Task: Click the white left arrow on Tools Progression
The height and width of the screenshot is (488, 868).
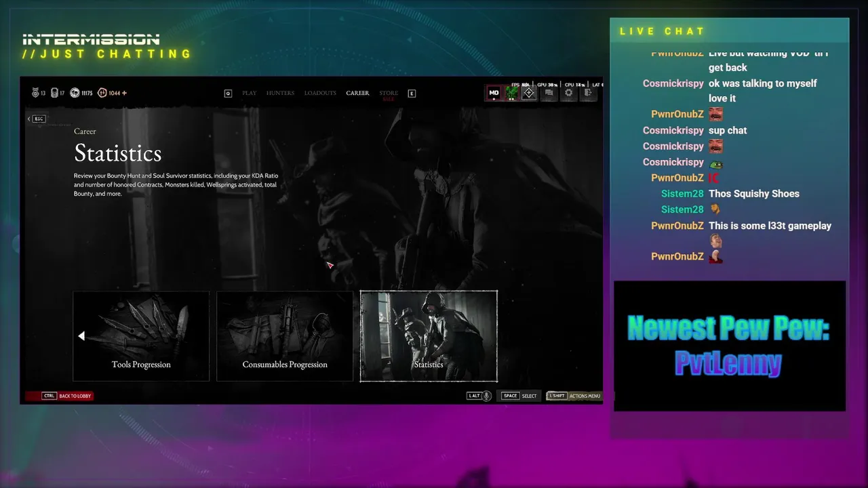Action: click(x=81, y=336)
